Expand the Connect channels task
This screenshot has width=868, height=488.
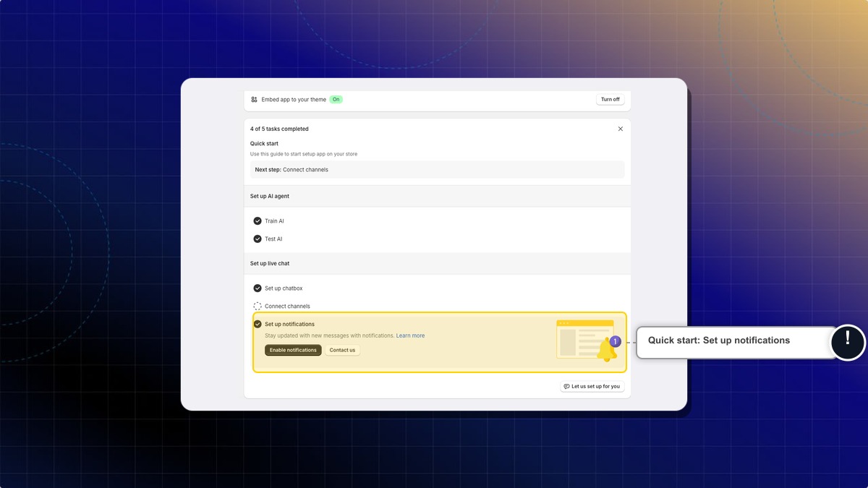click(287, 306)
